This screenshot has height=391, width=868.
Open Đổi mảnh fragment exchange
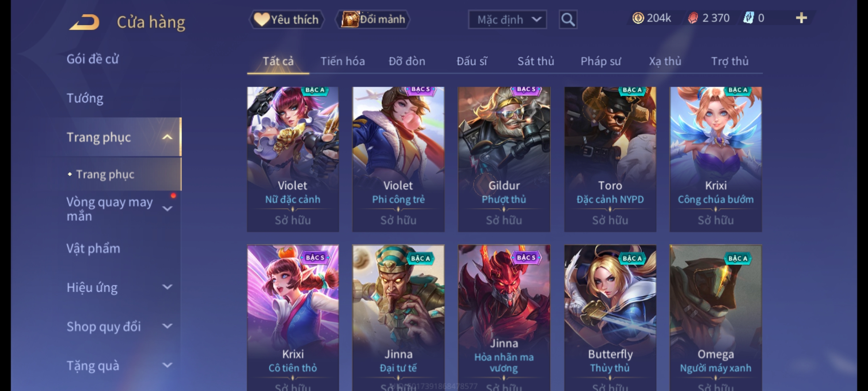tap(373, 20)
